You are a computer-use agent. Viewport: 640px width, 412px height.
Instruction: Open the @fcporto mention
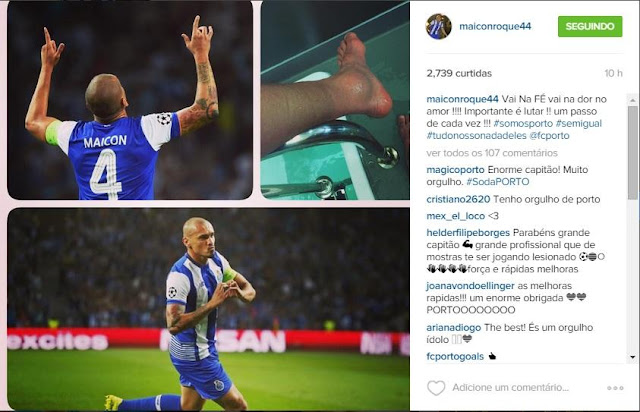point(549,136)
